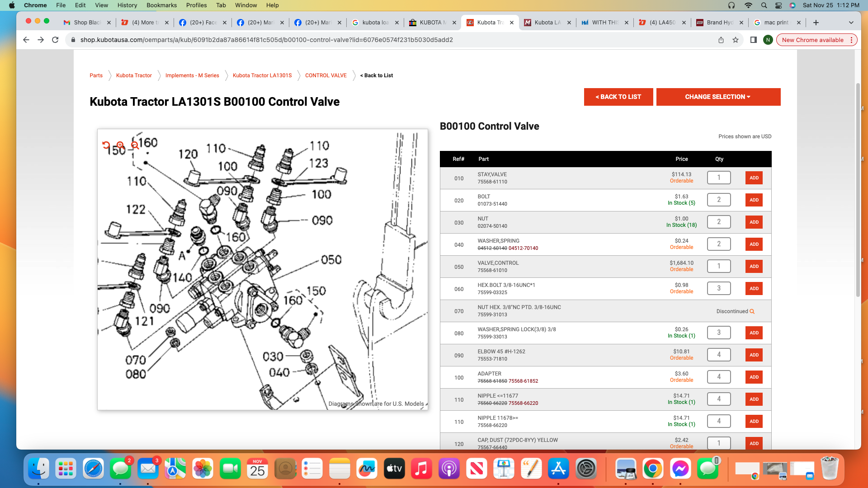The width and height of the screenshot is (868, 488).
Task: Zoom out on the parts diagram
Action: 135,145
